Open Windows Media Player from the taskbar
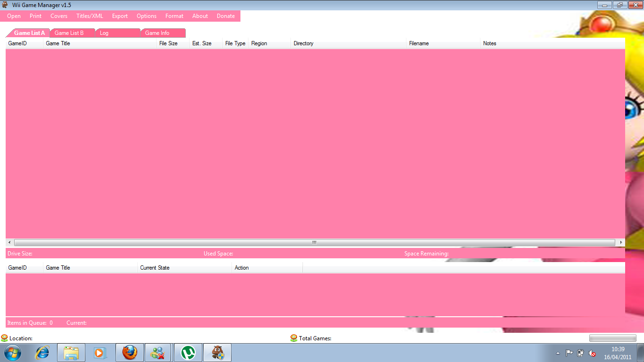The width and height of the screenshot is (644, 362). 99,353
